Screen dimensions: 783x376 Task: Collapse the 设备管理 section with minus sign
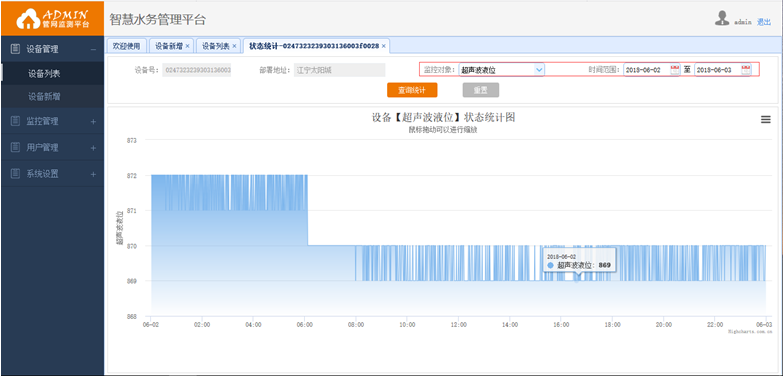(93, 49)
